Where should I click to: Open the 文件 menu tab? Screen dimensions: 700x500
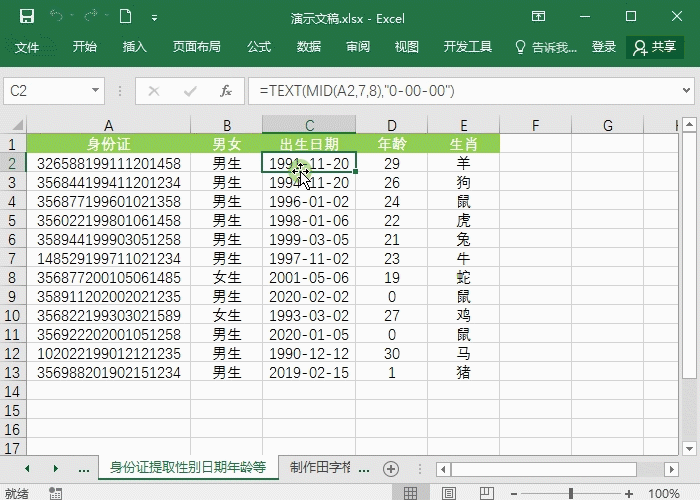click(x=27, y=47)
